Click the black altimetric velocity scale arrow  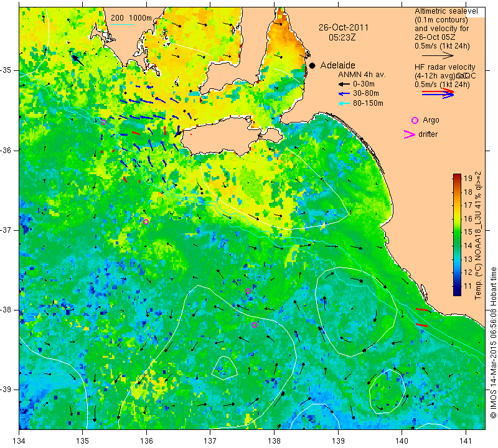[438, 55]
